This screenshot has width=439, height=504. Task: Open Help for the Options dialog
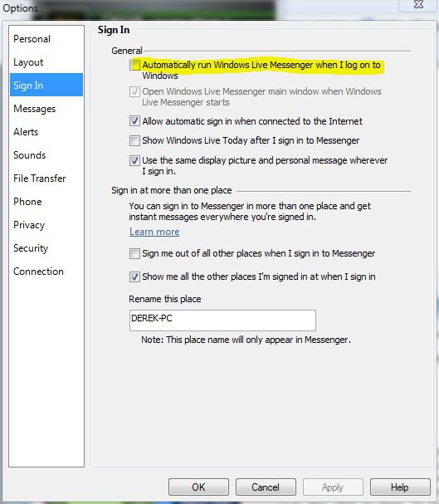pos(400,487)
